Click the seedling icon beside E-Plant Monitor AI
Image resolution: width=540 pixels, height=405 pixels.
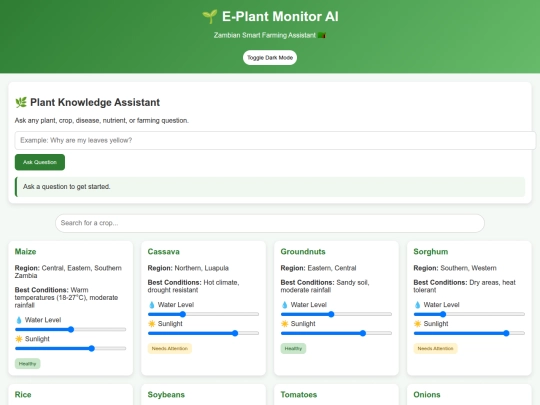tap(209, 17)
